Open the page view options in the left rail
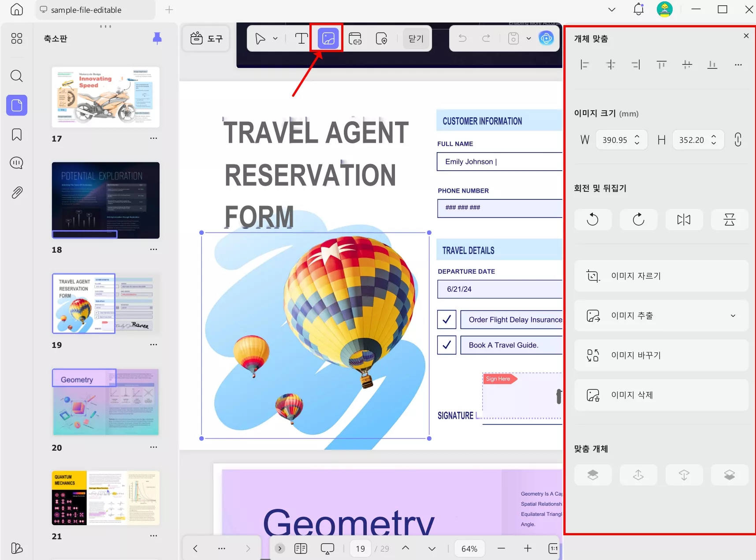Viewport: 756px width, 560px height. tap(17, 105)
